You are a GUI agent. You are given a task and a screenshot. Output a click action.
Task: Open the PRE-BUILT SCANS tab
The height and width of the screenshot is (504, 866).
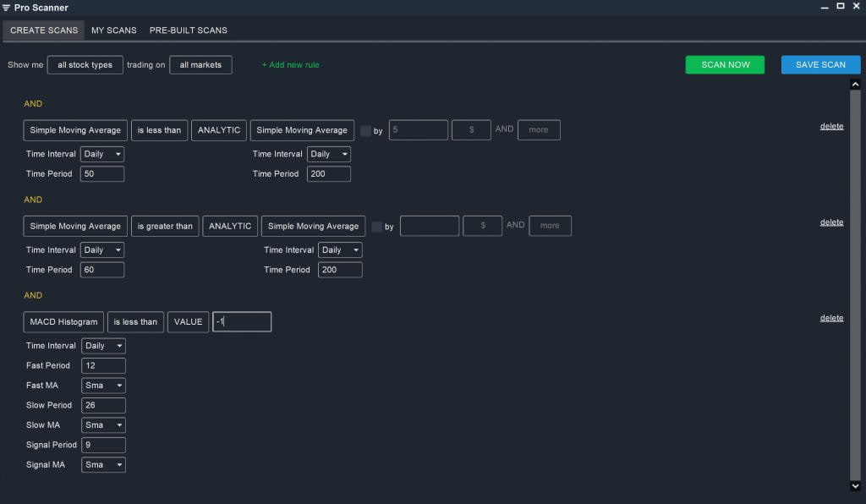(x=189, y=30)
